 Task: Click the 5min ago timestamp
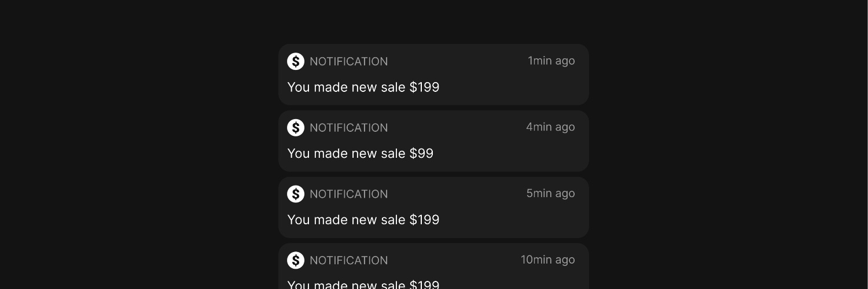550,194
